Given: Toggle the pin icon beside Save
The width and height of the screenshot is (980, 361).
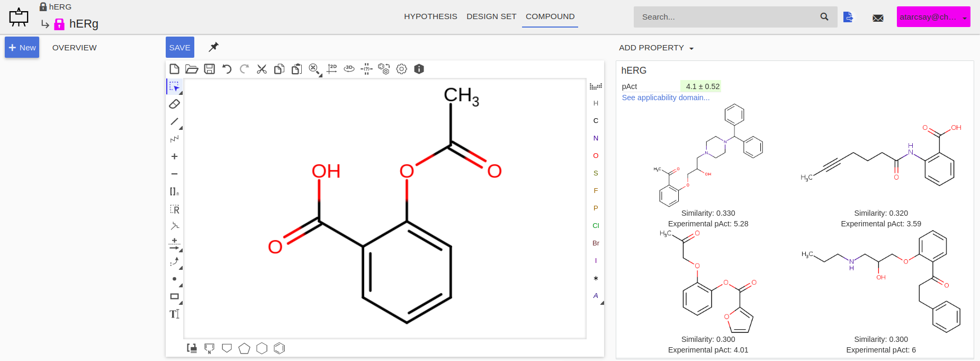Looking at the screenshot, I should [213, 47].
